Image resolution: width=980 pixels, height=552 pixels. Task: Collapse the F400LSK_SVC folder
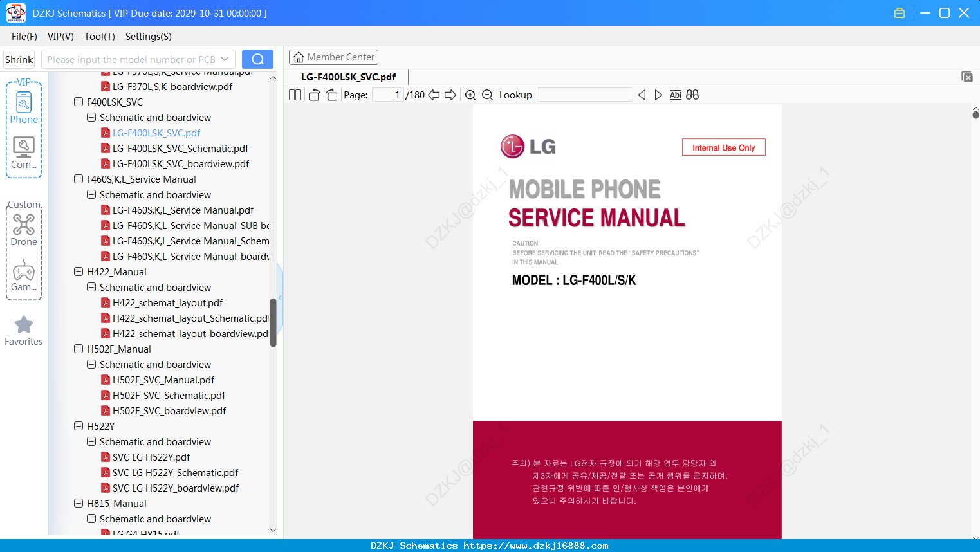click(79, 102)
